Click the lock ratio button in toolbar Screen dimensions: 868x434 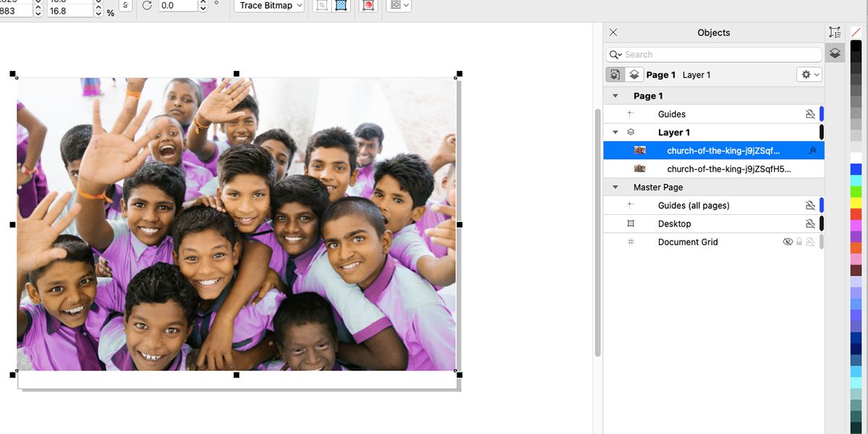click(x=125, y=6)
